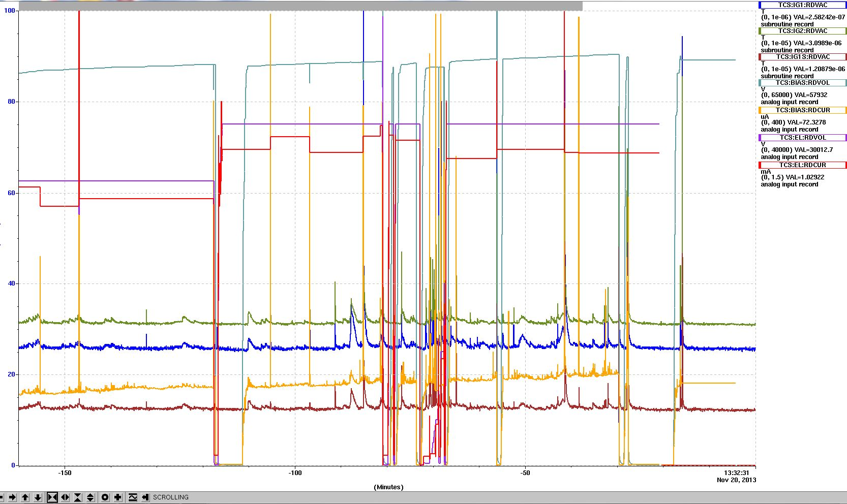Screen dimensions: 847x504
Task: Click the -150 time axis label
Action: (x=65, y=473)
